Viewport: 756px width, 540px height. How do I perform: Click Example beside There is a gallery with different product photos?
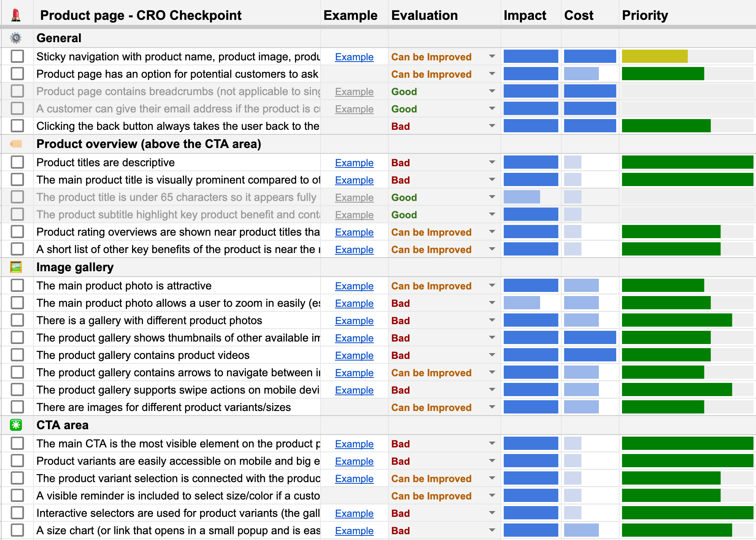[x=354, y=320]
